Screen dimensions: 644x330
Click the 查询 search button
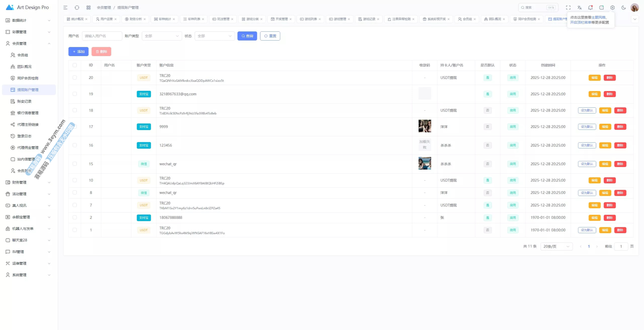pyautogui.click(x=247, y=36)
